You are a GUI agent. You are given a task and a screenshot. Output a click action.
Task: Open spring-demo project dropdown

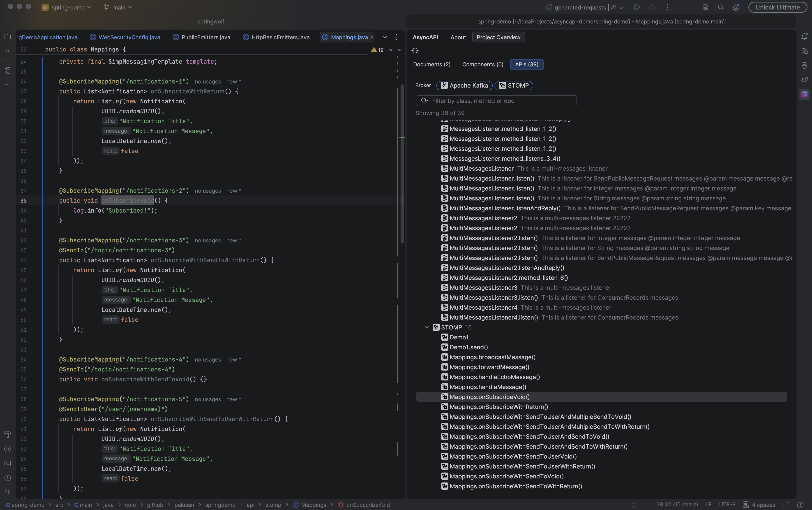66,7
